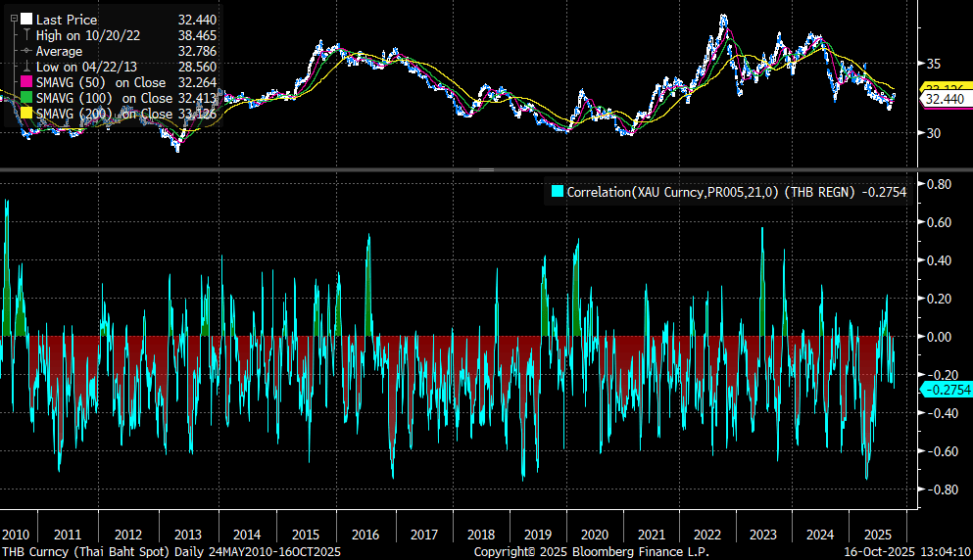Click the Correlation(XAU Curncy,PR005,21,0) legend label
Viewport: 973px width, 560px height.
click(x=672, y=192)
